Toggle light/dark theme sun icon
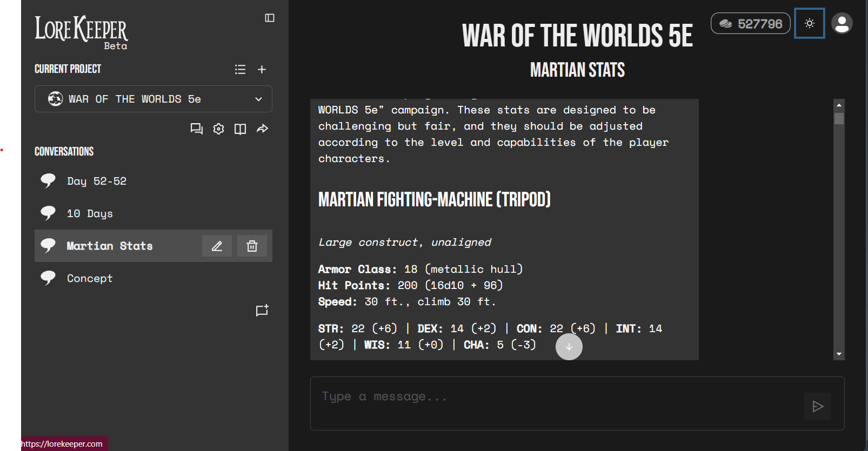 pyautogui.click(x=810, y=23)
